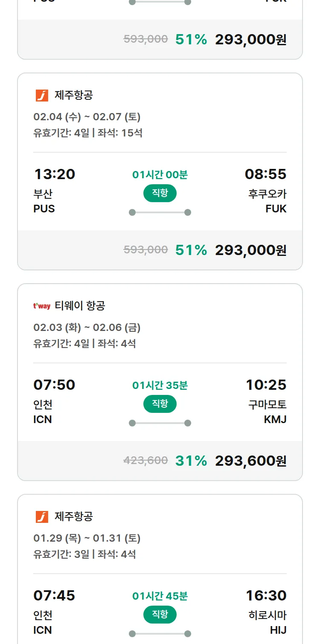Click the KMJ airport code
This screenshot has height=644, width=320.
tap(275, 420)
